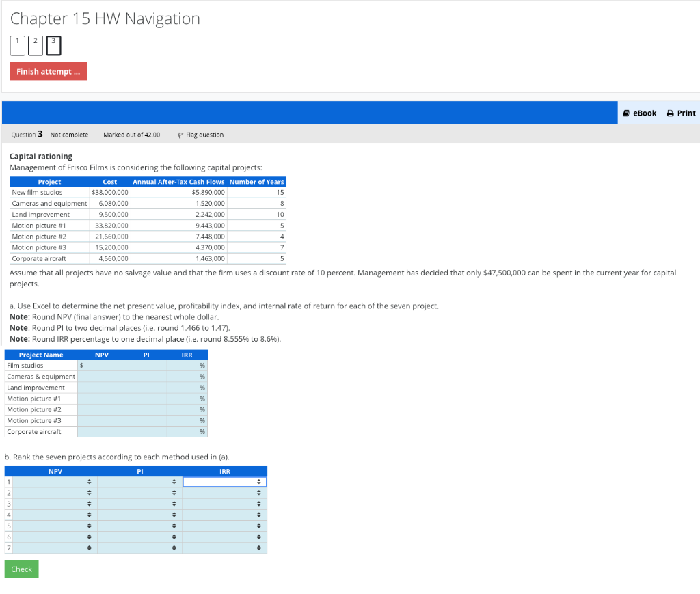Select 'Chapter 15 HW Navigation' title
Image resolution: width=700 pixels, height=594 pixels.
click(105, 18)
